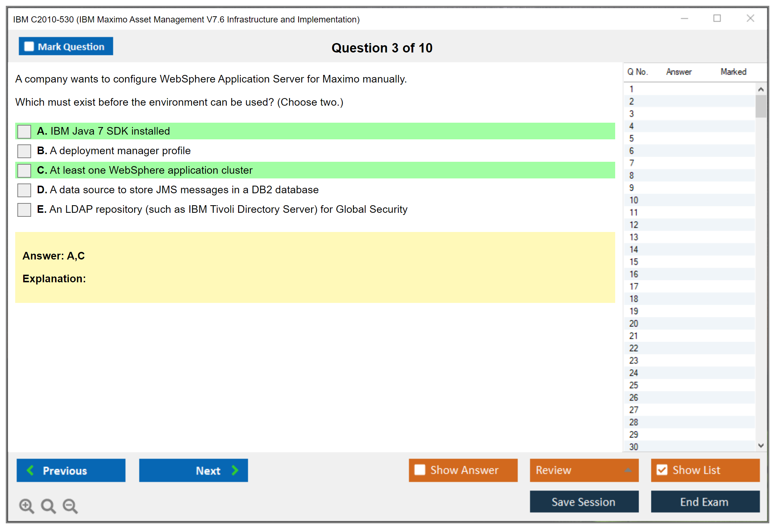Uncheck the Show List toggle
Image resolution: width=778 pixels, height=532 pixels.
point(662,470)
